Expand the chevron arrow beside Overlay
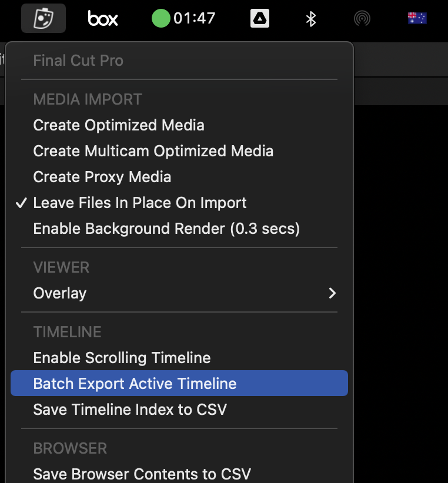 tap(332, 293)
